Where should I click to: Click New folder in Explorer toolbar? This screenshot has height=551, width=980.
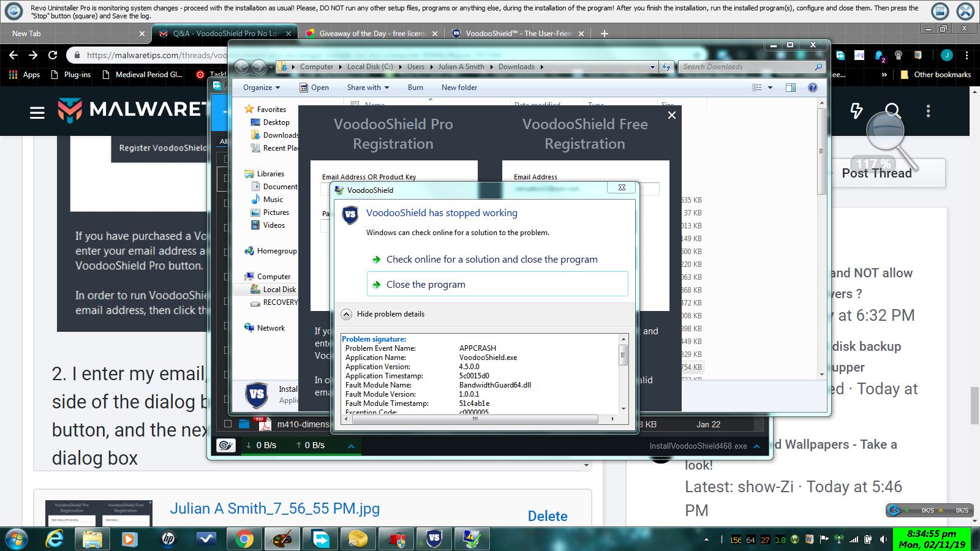[x=459, y=88]
